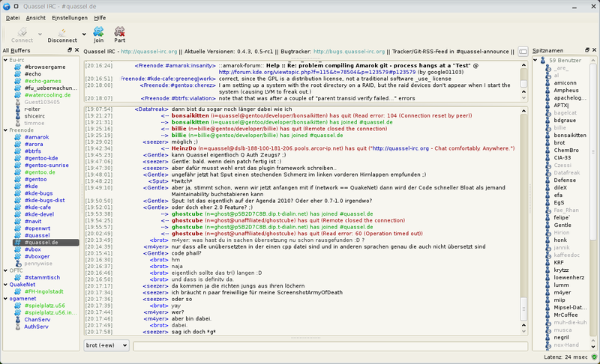Screen dimensions: 600x364
Task: Open the ChanServ query icon
Action: pos(17,320)
